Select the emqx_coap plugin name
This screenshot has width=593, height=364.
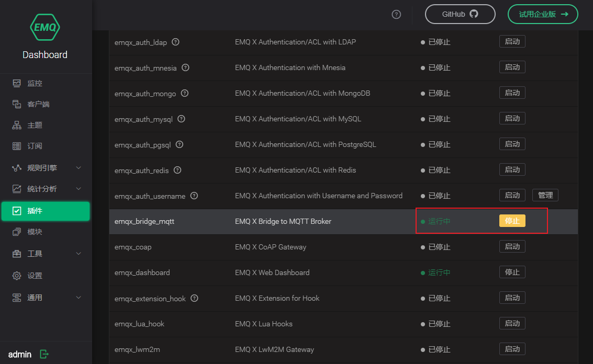click(133, 247)
